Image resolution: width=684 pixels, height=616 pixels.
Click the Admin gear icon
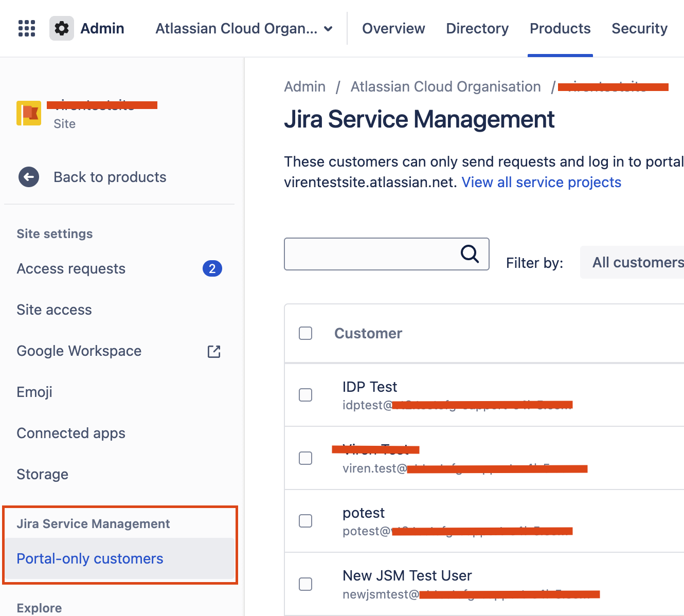tap(62, 28)
